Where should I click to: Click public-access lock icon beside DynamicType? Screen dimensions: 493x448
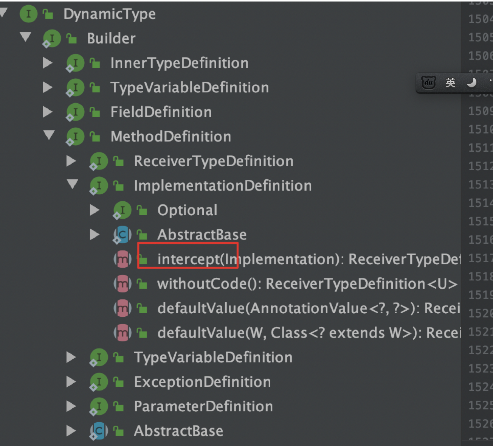click(48, 14)
